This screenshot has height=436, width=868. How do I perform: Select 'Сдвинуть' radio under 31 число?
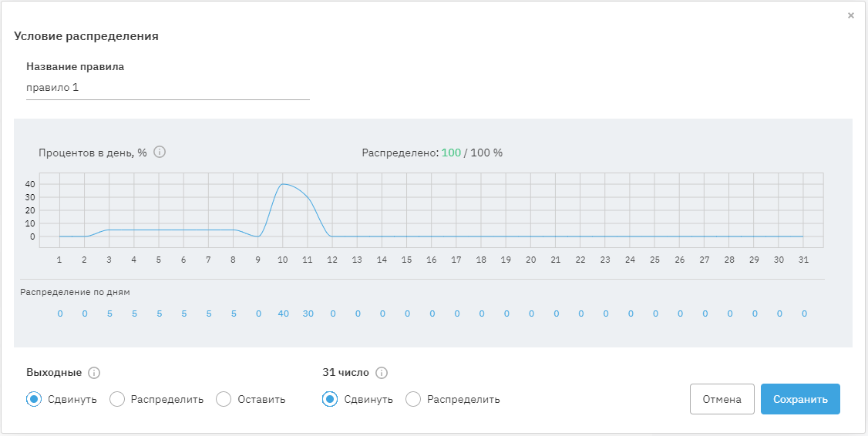(330, 399)
